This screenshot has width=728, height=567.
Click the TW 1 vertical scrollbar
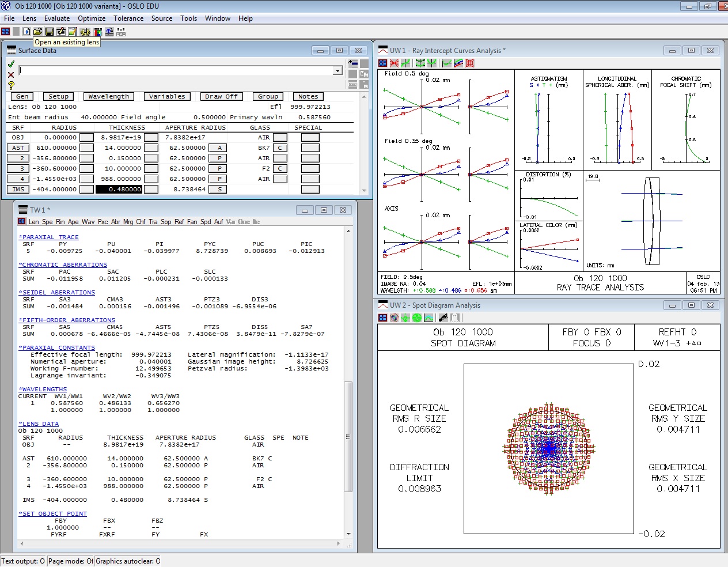click(348, 436)
